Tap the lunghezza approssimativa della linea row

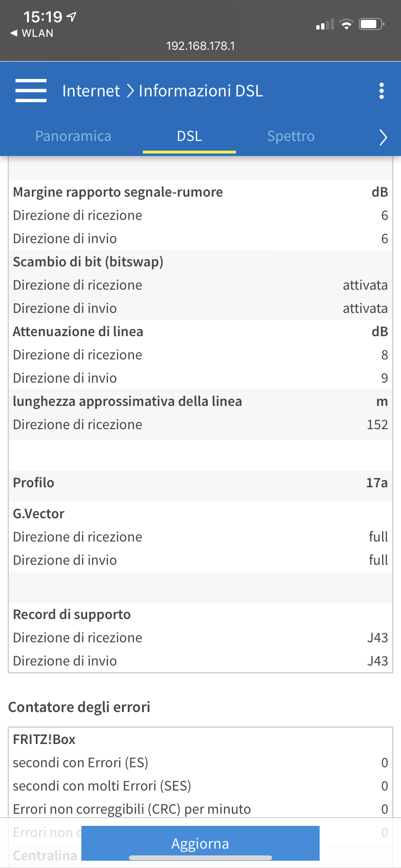point(200,401)
